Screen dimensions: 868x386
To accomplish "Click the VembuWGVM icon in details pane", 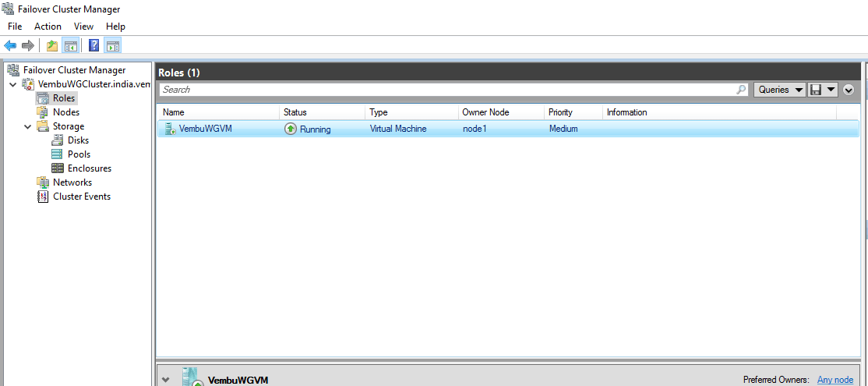I will tap(193, 377).
